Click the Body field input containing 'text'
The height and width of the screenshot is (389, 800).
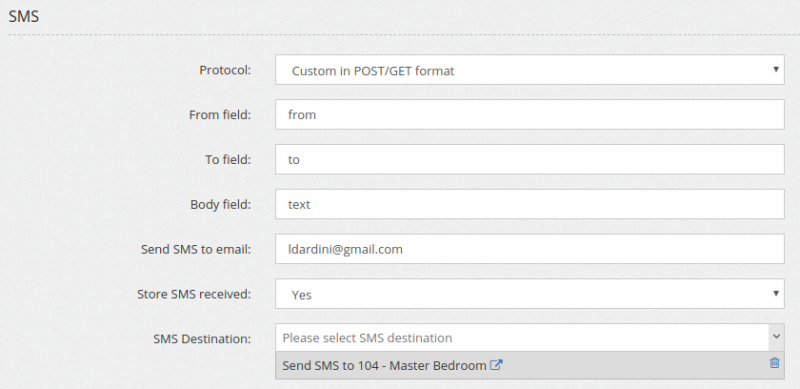click(530, 204)
